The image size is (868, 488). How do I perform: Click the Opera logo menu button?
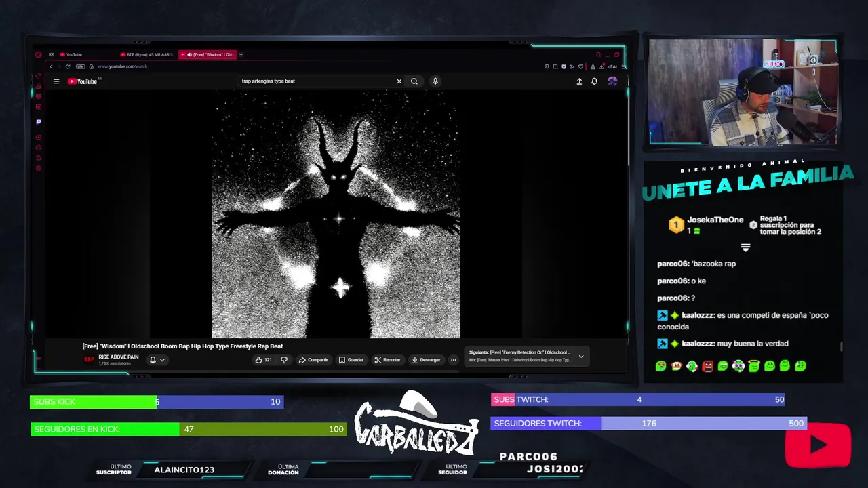[x=39, y=55]
